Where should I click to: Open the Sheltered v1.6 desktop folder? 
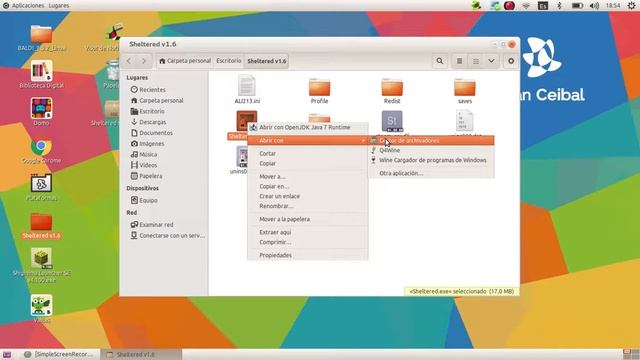click(x=41, y=222)
